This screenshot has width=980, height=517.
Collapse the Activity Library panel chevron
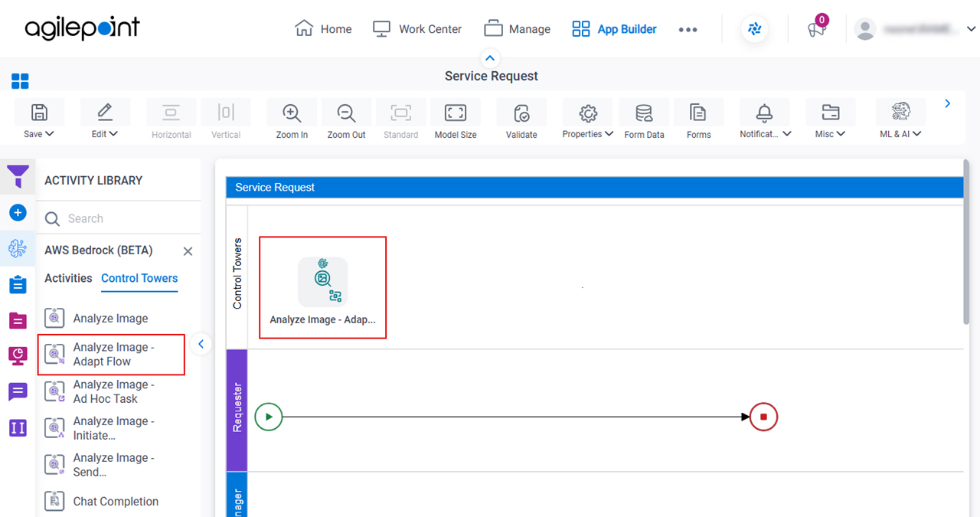click(201, 344)
